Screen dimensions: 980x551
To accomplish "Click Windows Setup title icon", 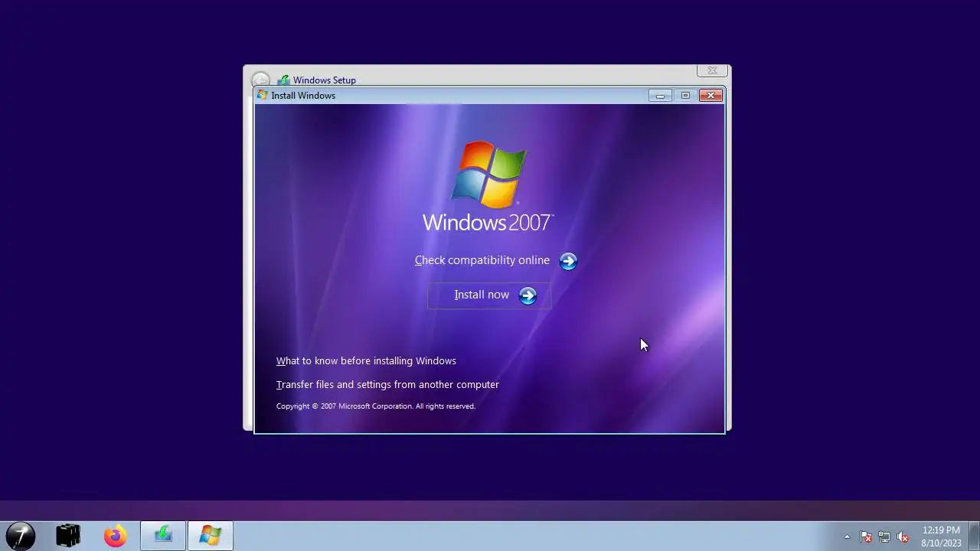I will [283, 80].
